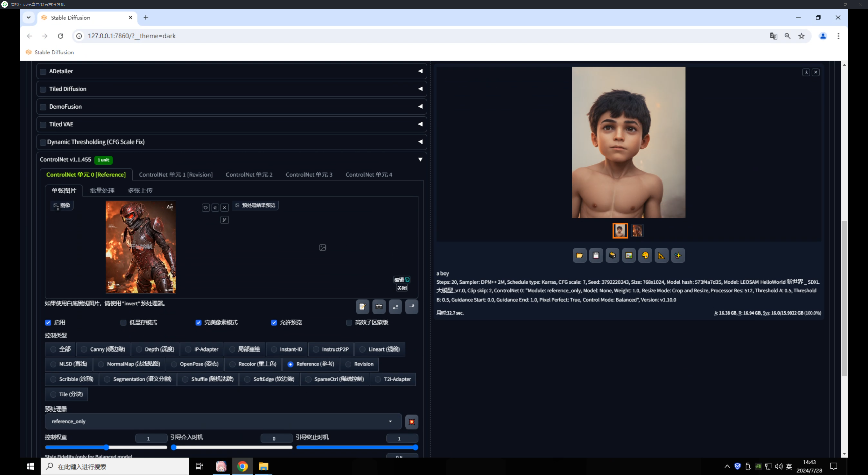Open the 多张上传 tab
868x475 pixels.
click(140, 191)
